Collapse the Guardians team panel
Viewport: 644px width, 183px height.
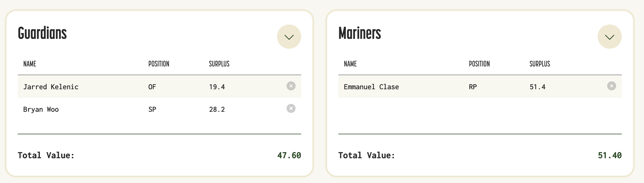tap(289, 37)
